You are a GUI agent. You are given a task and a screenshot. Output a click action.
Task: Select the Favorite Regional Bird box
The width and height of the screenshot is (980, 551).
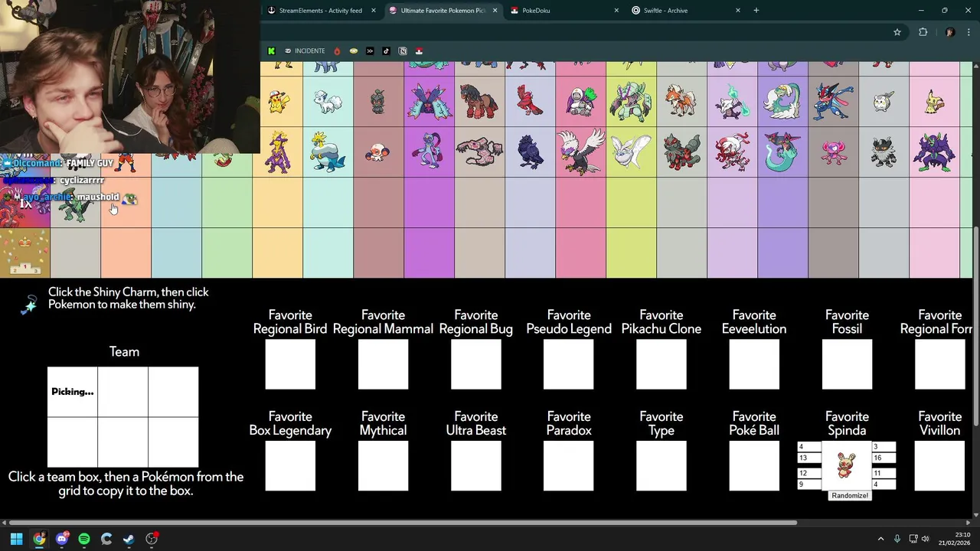(x=290, y=364)
